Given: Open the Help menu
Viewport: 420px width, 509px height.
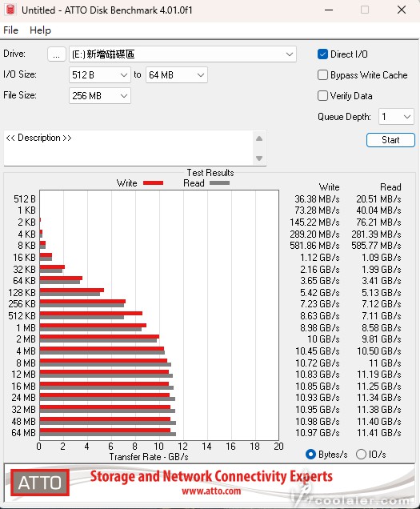Looking at the screenshot, I should tap(40, 30).
